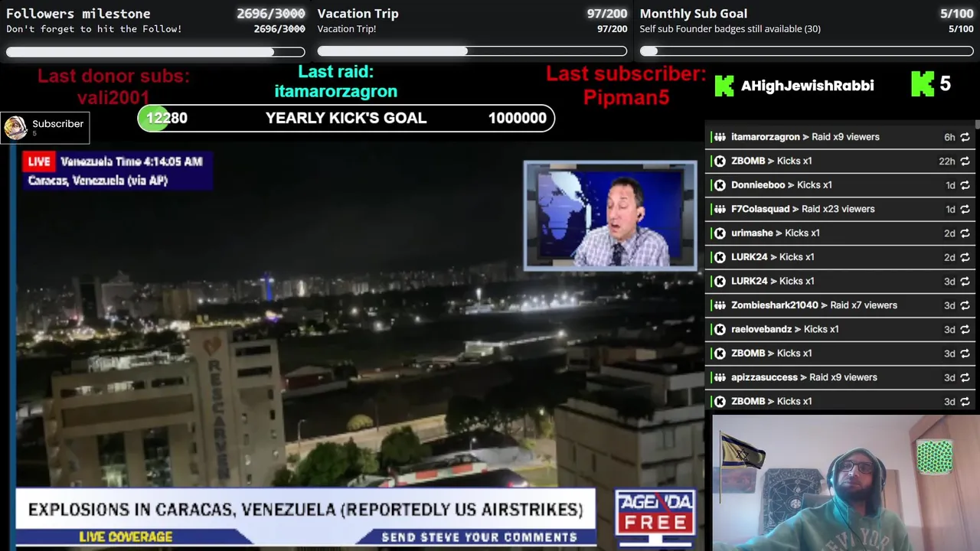Click the Kick icon beside raelovebandz
Image resolution: width=980 pixels, height=551 pixels.
click(720, 329)
